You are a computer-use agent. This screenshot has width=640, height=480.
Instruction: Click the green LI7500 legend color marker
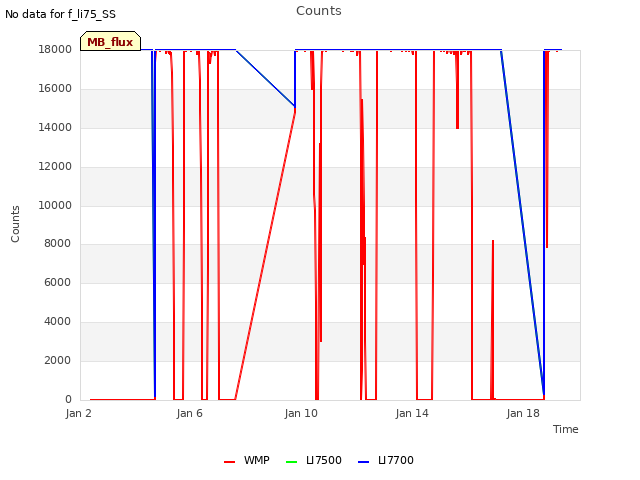click(x=291, y=462)
